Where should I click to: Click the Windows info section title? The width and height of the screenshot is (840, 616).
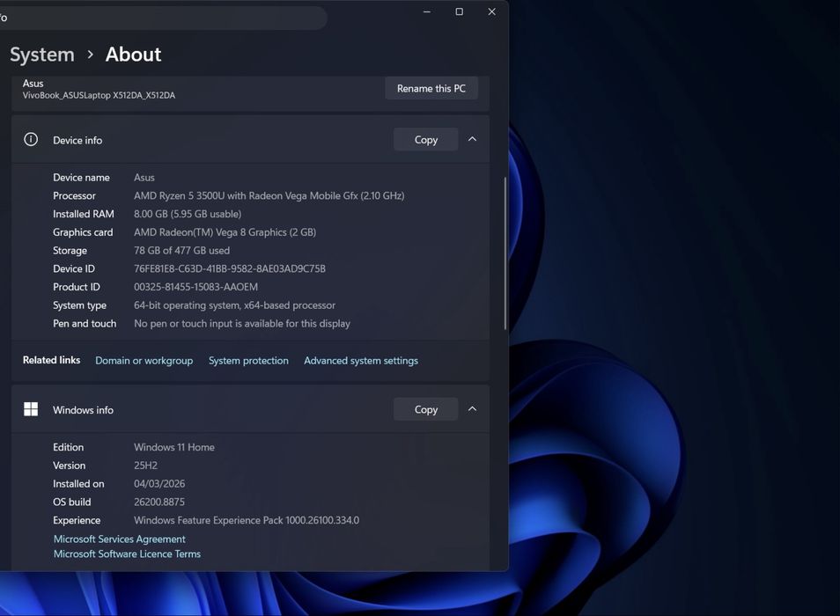point(83,410)
